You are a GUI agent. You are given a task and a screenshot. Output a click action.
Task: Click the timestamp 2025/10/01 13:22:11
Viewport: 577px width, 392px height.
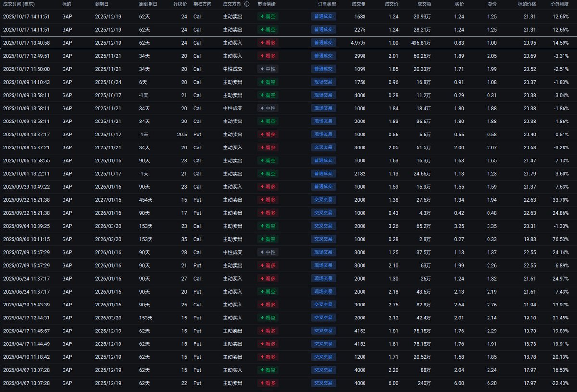26,173
